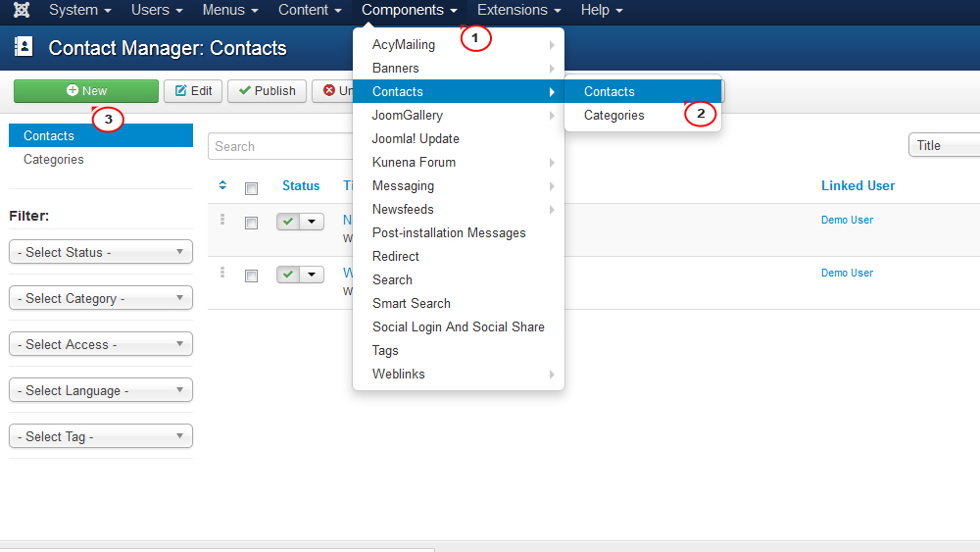Select Weblinks menu entry
980x552 pixels.
(x=458, y=374)
